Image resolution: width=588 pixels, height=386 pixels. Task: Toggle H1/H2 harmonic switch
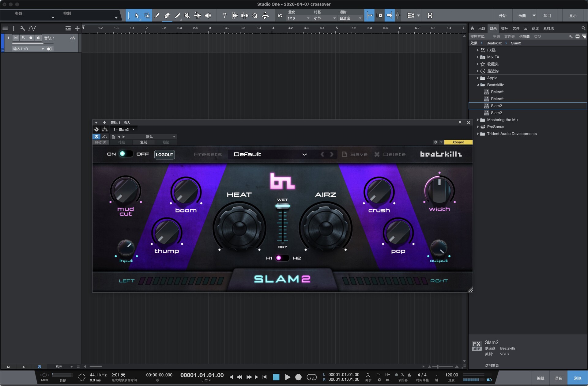click(x=282, y=258)
